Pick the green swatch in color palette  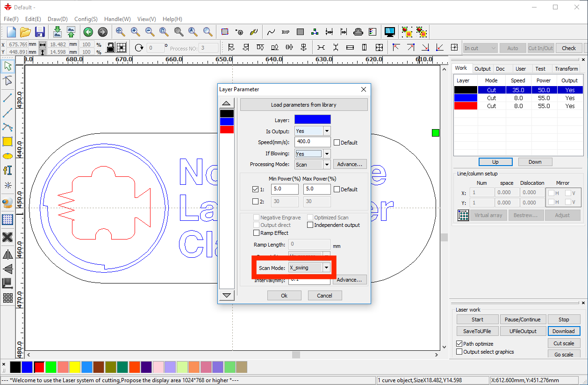(x=51, y=367)
